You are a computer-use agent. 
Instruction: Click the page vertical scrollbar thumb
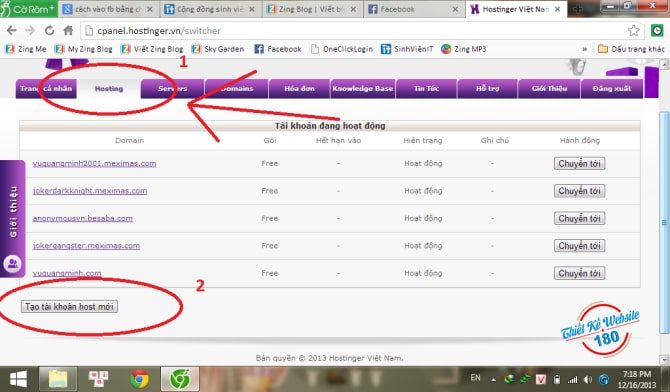664,222
